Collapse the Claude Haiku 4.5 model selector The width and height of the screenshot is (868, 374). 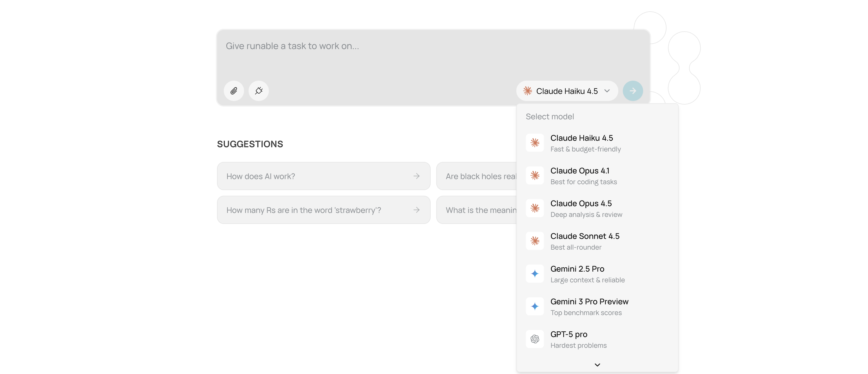click(567, 91)
